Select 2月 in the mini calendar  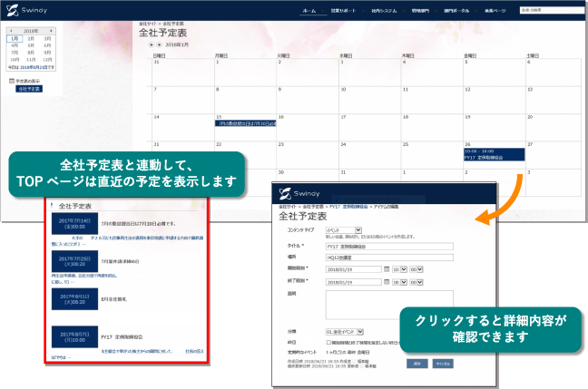pyautogui.click(x=31, y=39)
